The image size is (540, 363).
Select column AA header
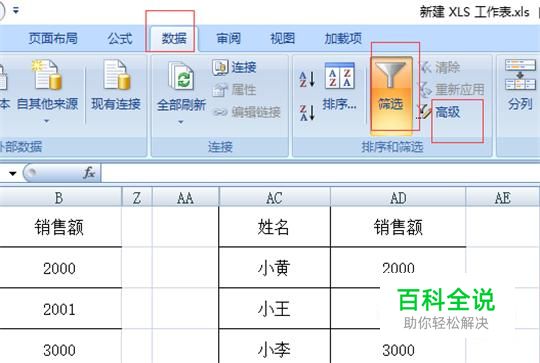(x=185, y=198)
